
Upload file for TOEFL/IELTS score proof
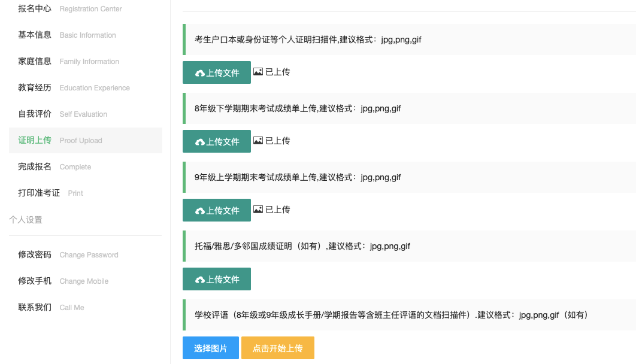(217, 280)
